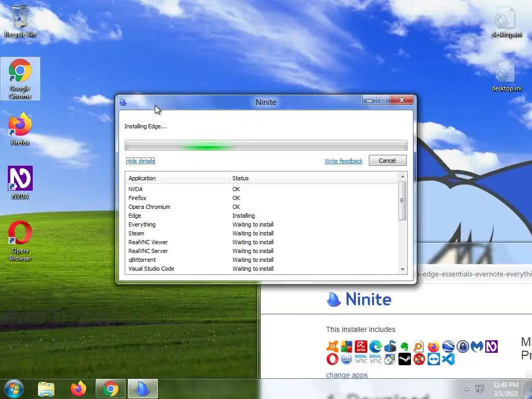Select the qBittorrent row
The height and width of the screenshot is (399, 532).
(x=261, y=260)
